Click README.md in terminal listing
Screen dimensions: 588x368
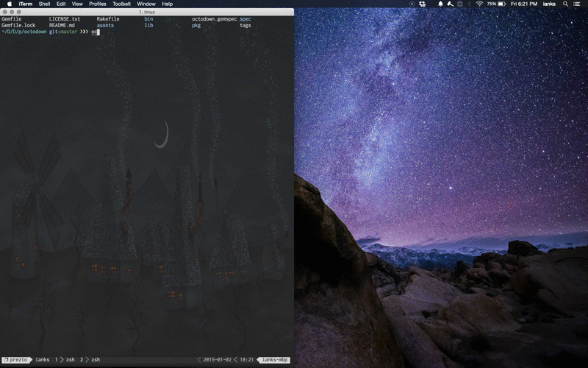click(62, 25)
